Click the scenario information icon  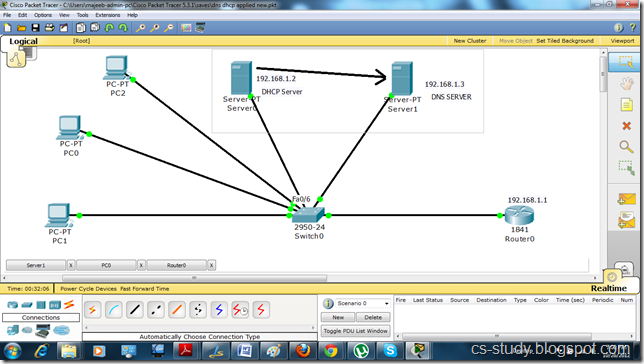click(328, 303)
